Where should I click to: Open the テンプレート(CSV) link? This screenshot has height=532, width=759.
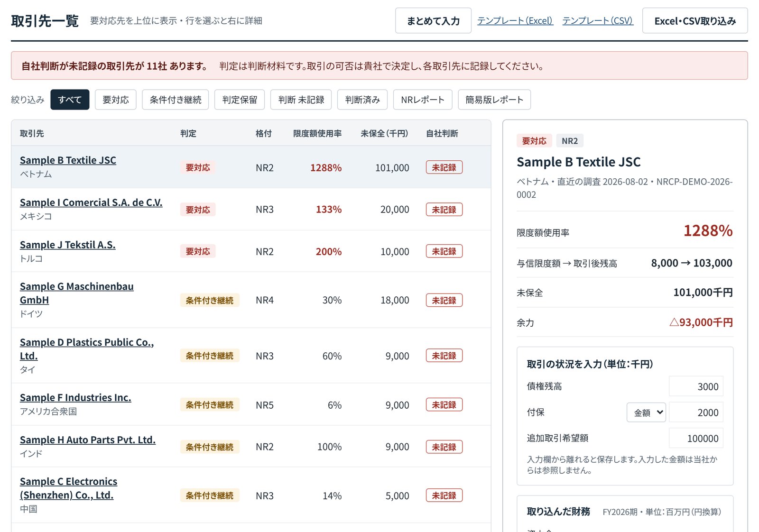(598, 21)
